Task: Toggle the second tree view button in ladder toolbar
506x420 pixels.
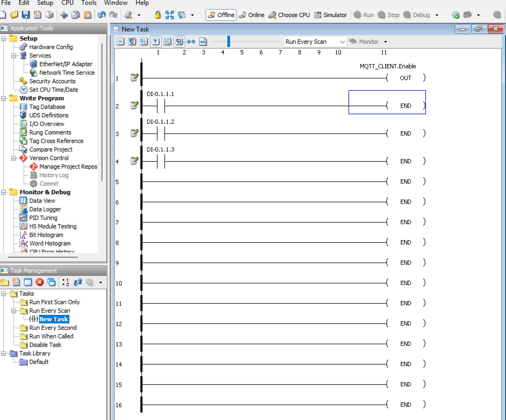Action: coord(132,42)
